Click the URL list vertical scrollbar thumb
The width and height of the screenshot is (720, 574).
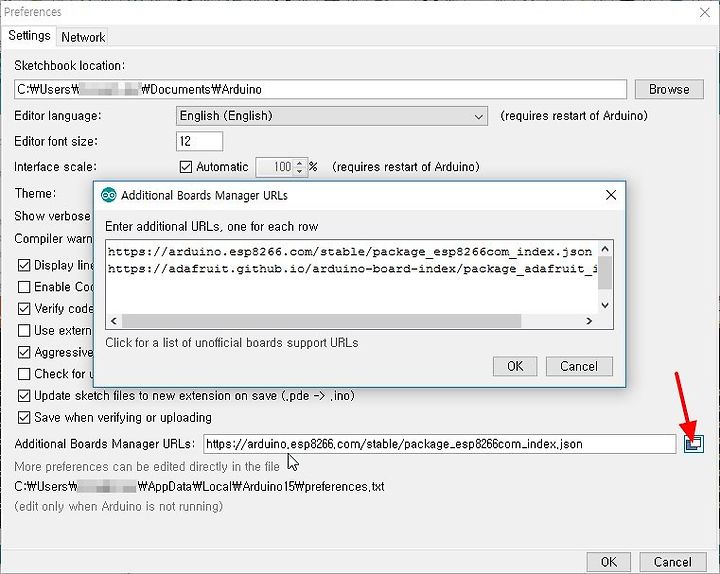tap(605, 273)
